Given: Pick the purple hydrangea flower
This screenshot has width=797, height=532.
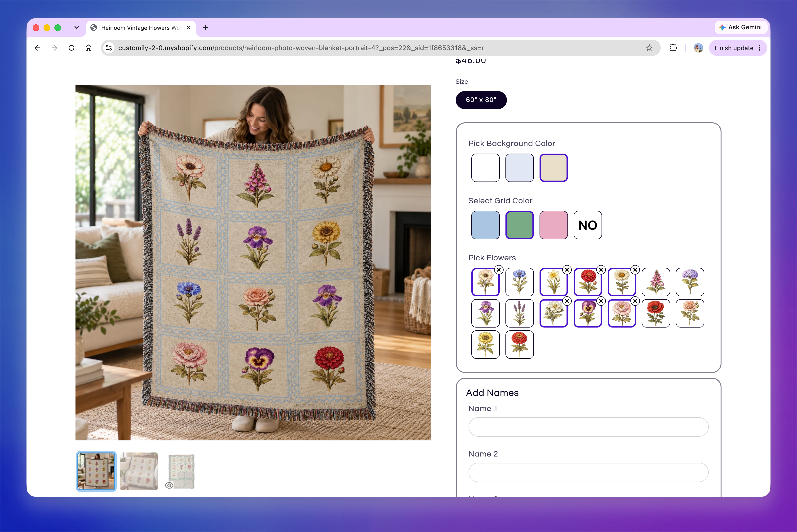Looking at the screenshot, I should (x=690, y=282).
